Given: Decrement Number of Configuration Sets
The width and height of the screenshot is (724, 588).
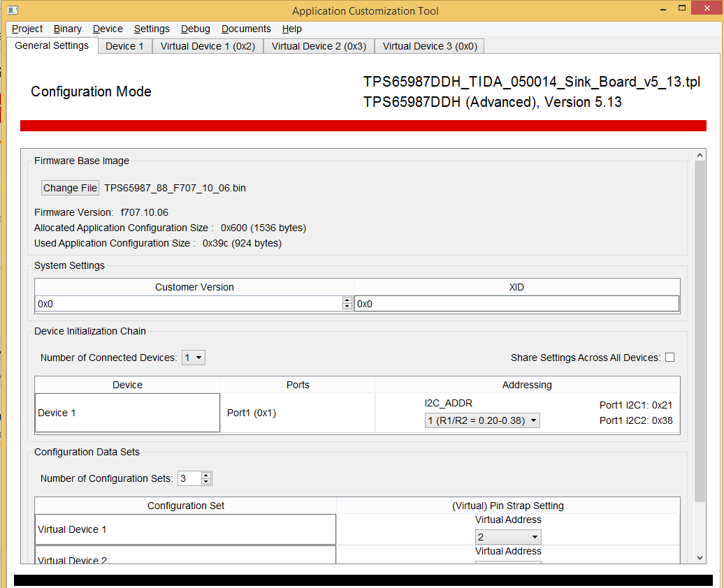Looking at the screenshot, I should point(206,481).
